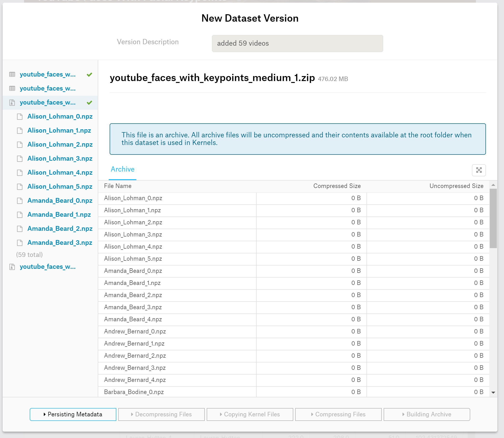
Task: Click the zip archive icon beside selected dataset file
Action: tap(12, 102)
